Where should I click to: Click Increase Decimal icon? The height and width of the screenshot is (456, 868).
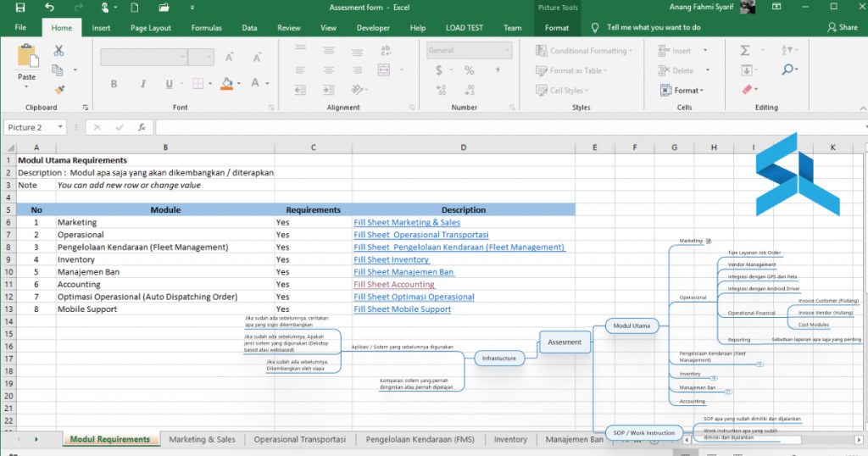coord(441,90)
